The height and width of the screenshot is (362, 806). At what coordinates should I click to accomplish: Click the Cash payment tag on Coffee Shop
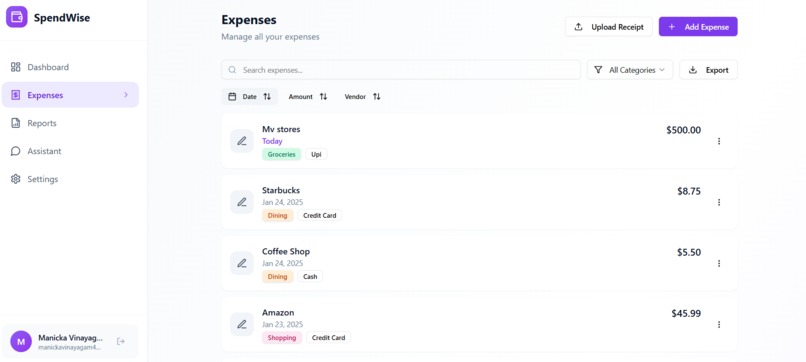tap(310, 277)
